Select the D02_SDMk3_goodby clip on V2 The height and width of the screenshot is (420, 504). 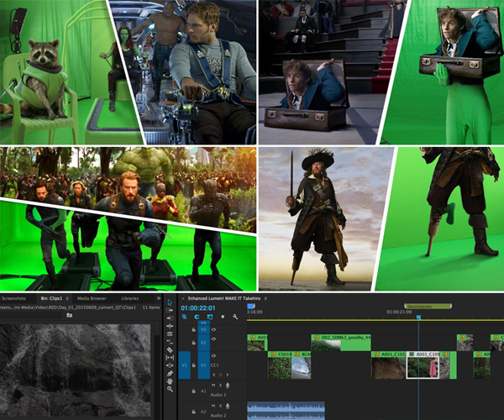[x=341, y=343]
